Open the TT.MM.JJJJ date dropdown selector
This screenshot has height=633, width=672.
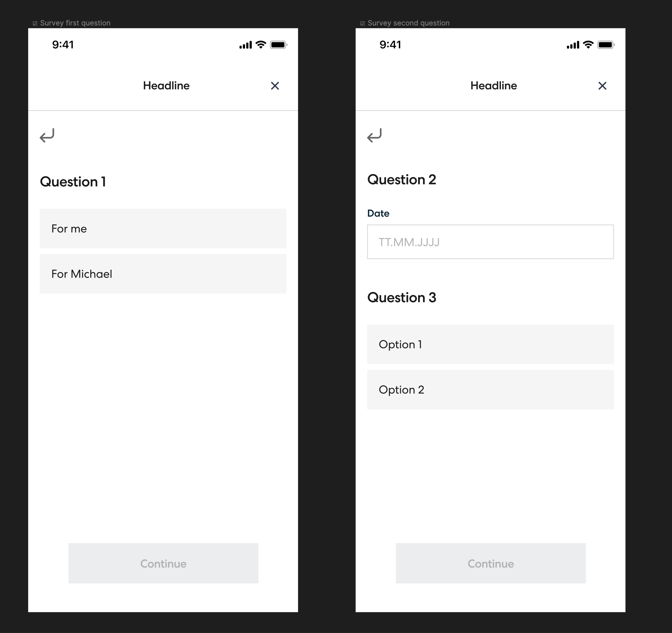pos(490,242)
